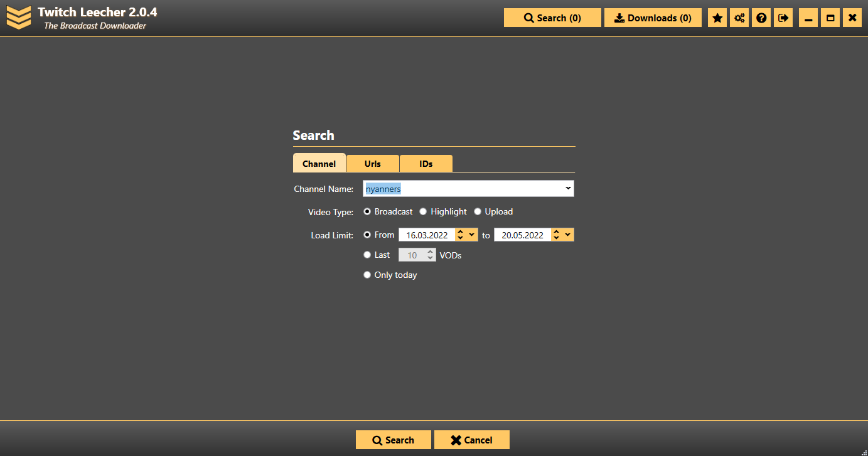Open help via question mark icon
868x456 pixels.
tap(761, 18)
